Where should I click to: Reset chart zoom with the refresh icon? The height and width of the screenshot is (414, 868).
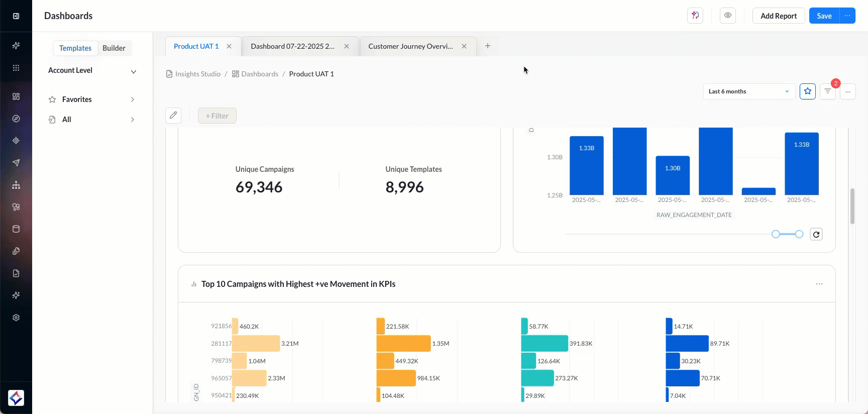(816, 234)
